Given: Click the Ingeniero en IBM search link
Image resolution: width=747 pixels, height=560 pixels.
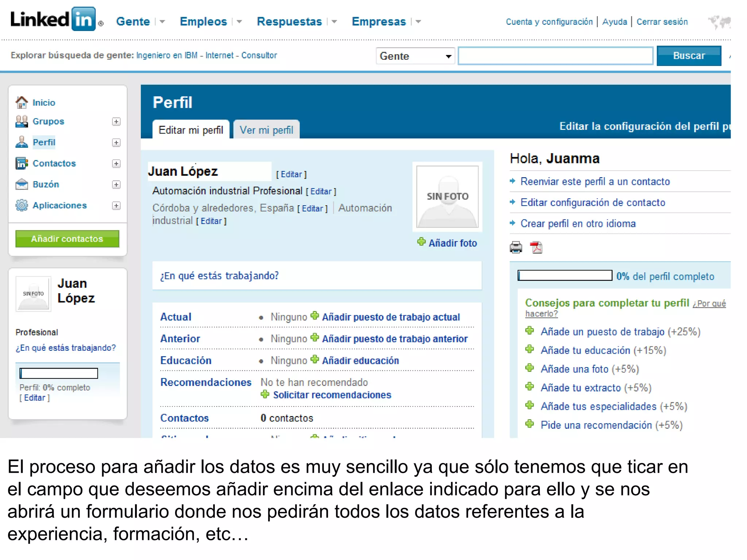Looking at the screenshot, I should [x=167, y=55].
